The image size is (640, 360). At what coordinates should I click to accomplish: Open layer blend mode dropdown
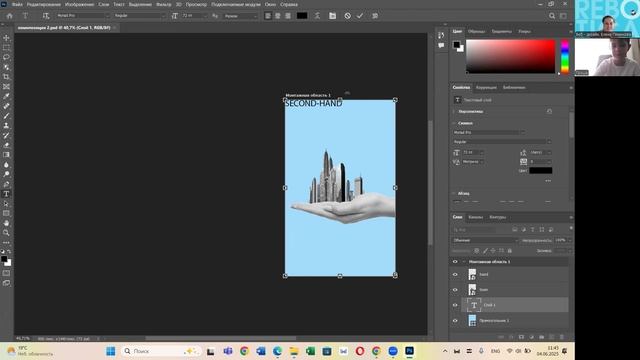tap(485, 240)
